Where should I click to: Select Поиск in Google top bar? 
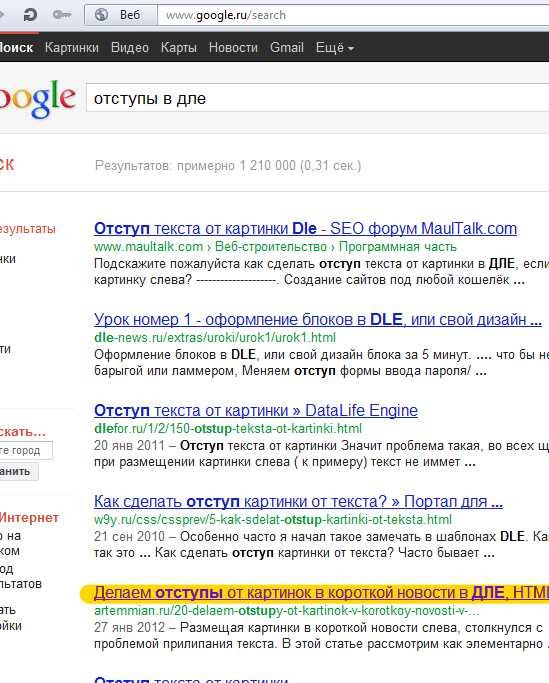[16, 47]
